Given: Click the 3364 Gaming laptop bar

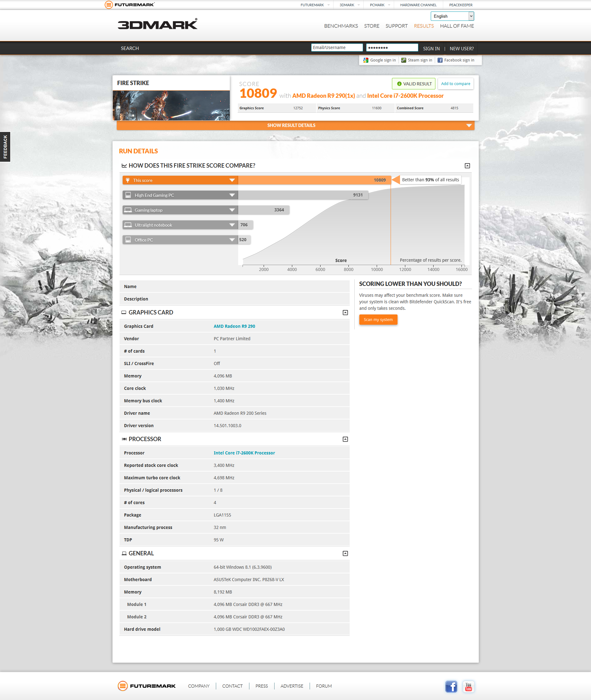Looking at the screenshot, I should (264, 210).
